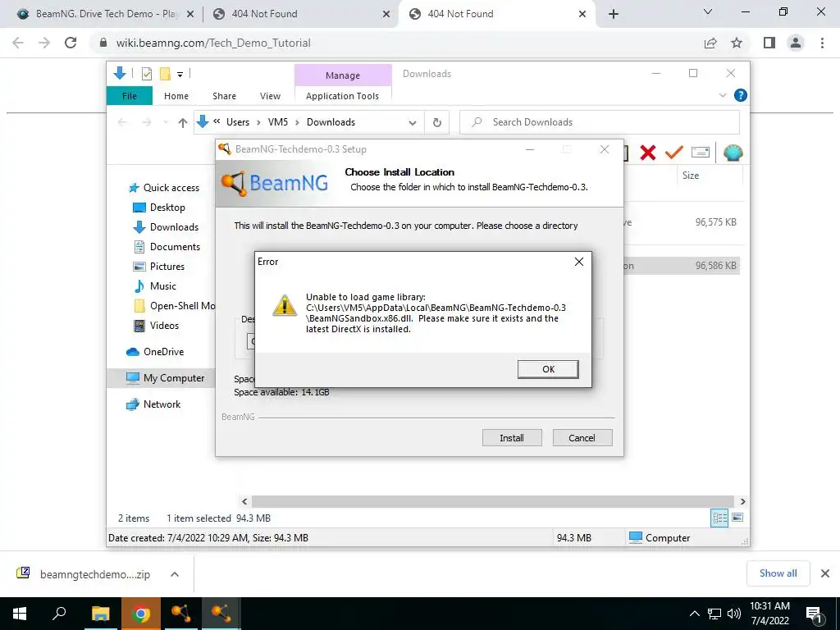Click Cancel in BeamNG setup window

tap(582, 438)
